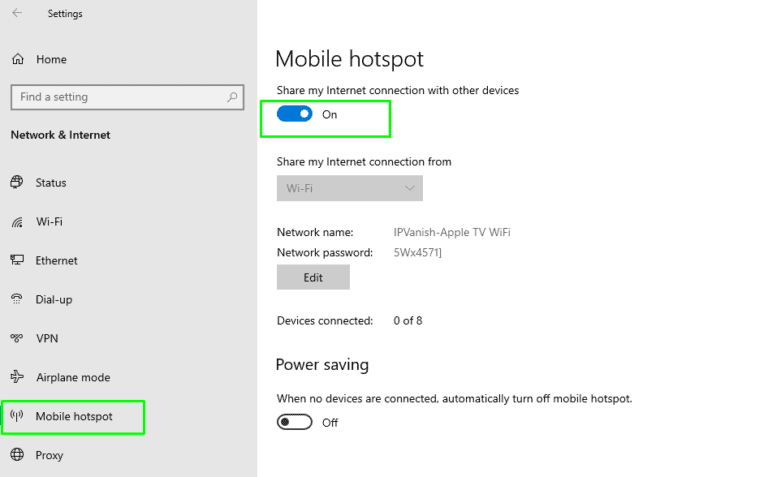Click the search magnifier icon

[232, 97]
